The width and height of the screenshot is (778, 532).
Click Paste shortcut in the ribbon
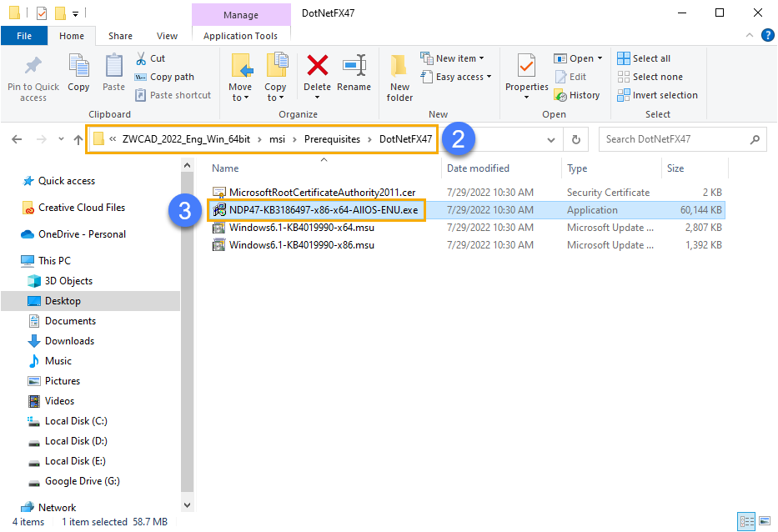173,95
